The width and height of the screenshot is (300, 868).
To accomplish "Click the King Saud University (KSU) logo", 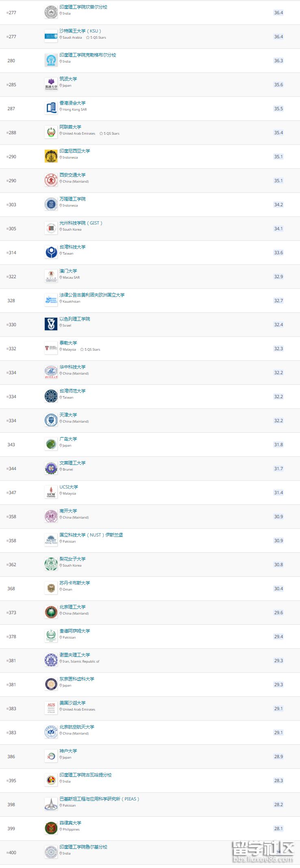I will point(51,37).
